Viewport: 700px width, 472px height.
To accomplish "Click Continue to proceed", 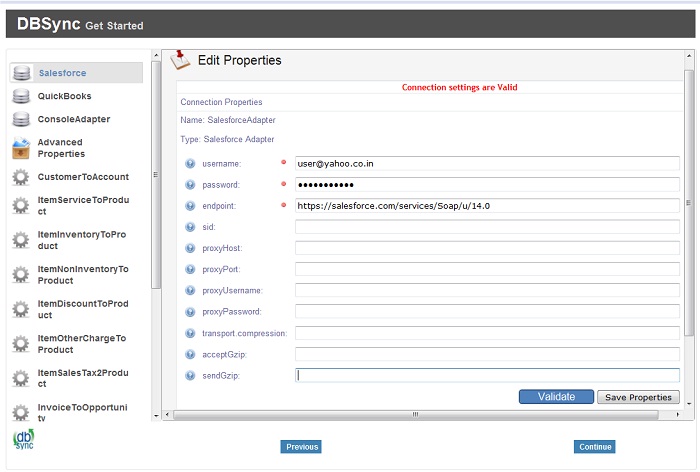I will pyautogui.click(x=594, y=447).
